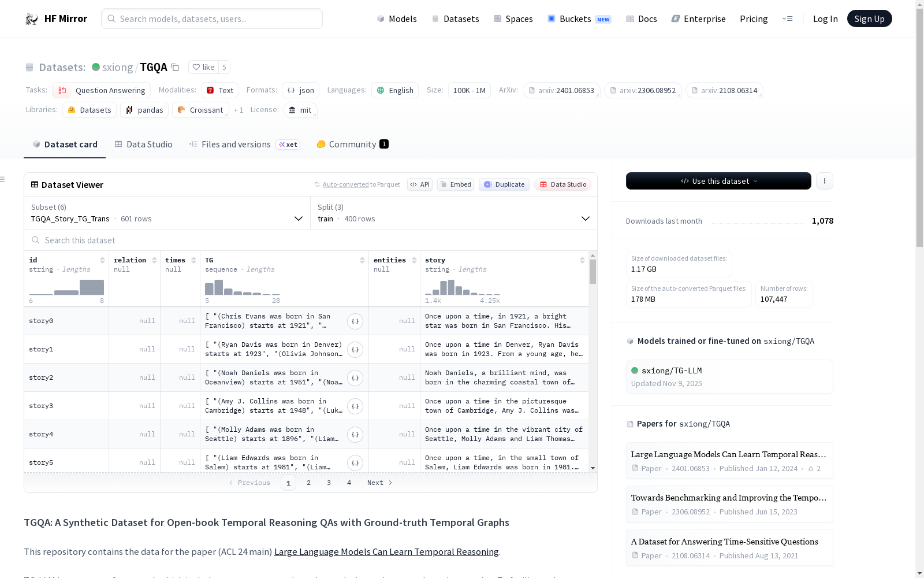This screenshot has height=578, width=924.
Task: Click the arxiv:2306.08952 tag
Action: [643, 90]
